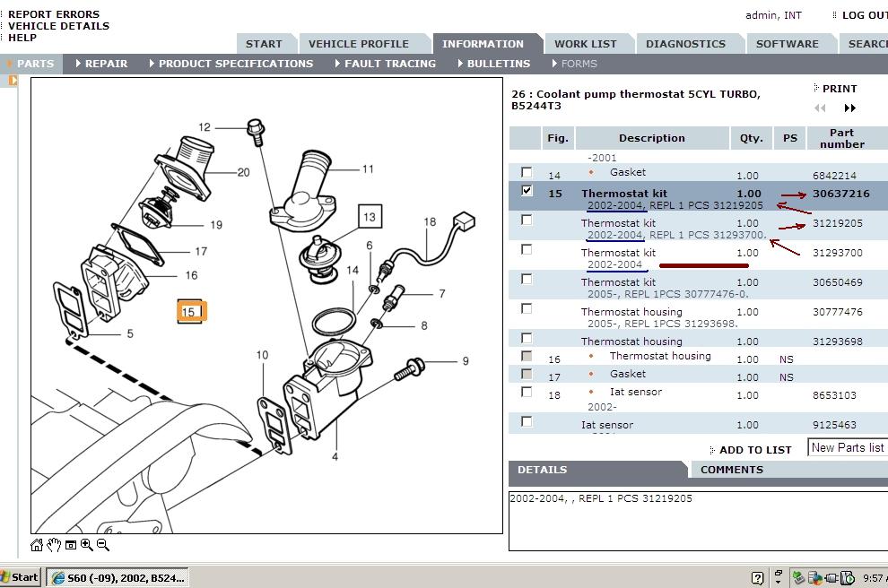Click the home icon to reset diagram view
Viewport: 888px width, 588px height.
click(x=37, y=545)
